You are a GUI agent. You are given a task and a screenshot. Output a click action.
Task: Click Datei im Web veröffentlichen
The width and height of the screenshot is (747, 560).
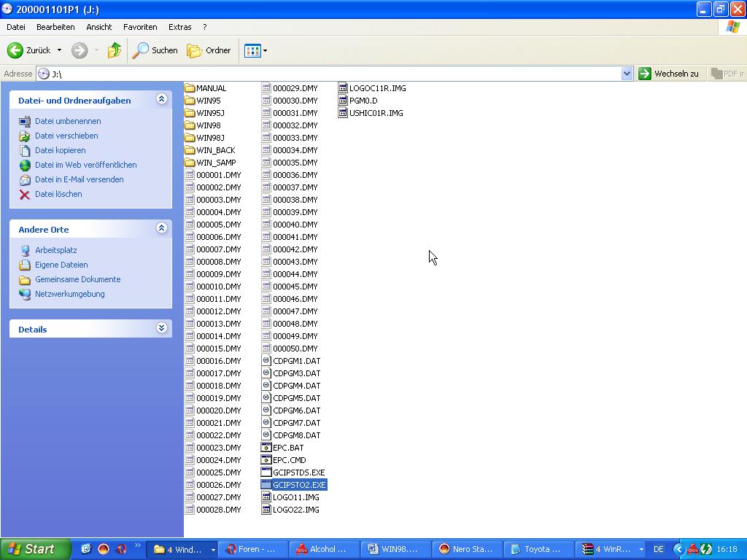pos(86,166)
